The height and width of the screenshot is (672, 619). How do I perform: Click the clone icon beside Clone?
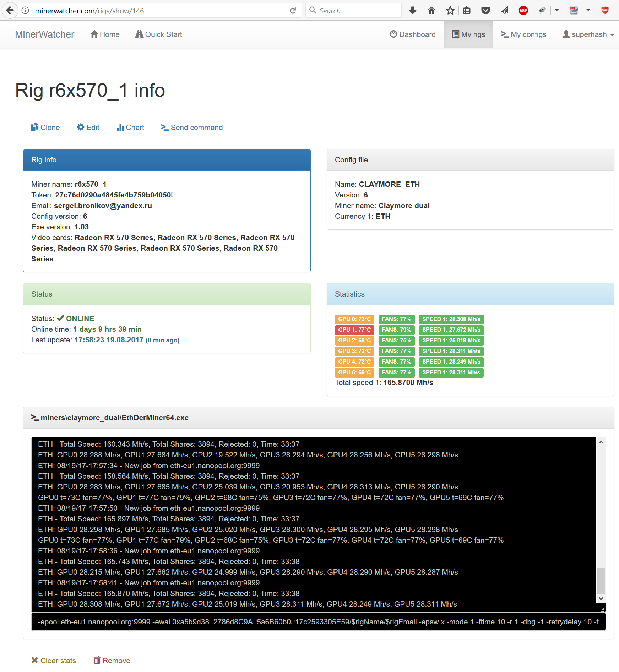pos(34,127)
